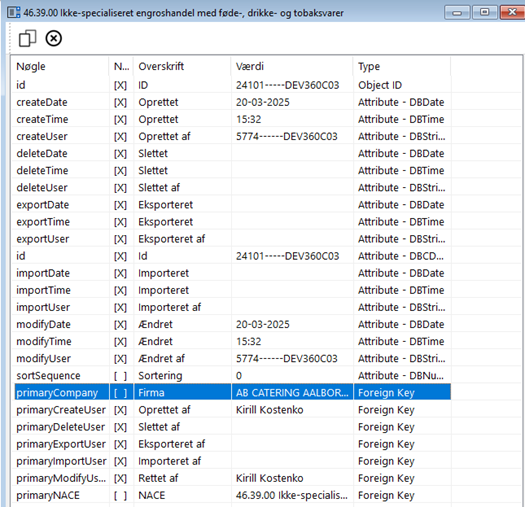The image size is (525, 507).
Task: Toggle the checkbox for the createDate row
Action: [120, 102]
